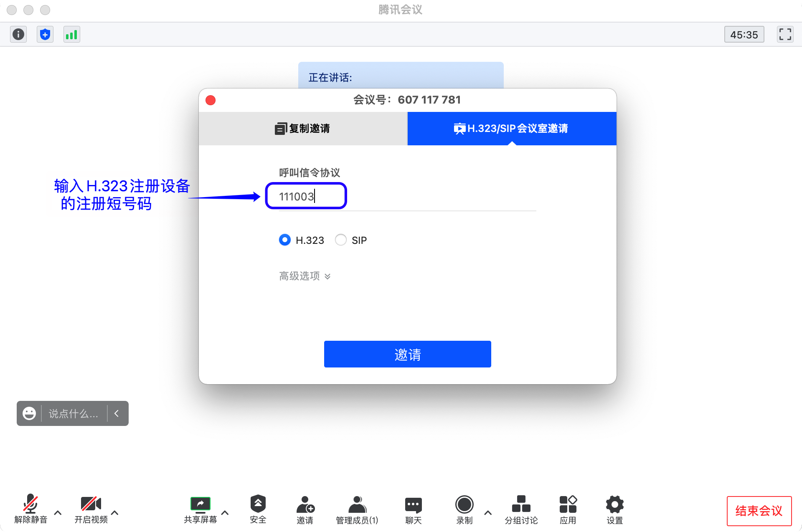Expand recording options arrow beside 录制
This screenshot has width=802, height=532.
coord(488,512)
